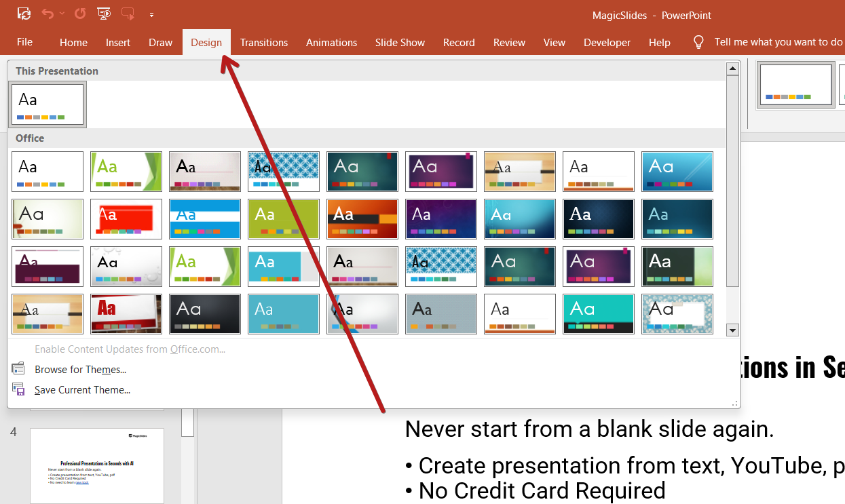This screenshot has width=845, height=504.
Task: Click the Redo/Repeat circular arrow icon
Action: pos(80,13)
